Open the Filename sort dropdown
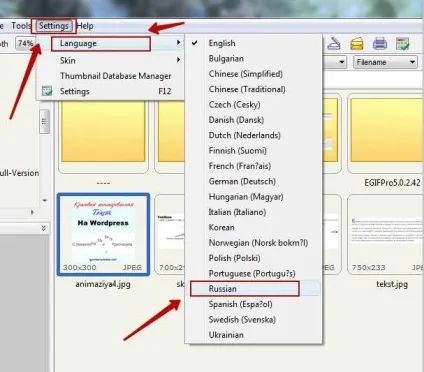Screen dimensions: 424x372 click(385, 62)
